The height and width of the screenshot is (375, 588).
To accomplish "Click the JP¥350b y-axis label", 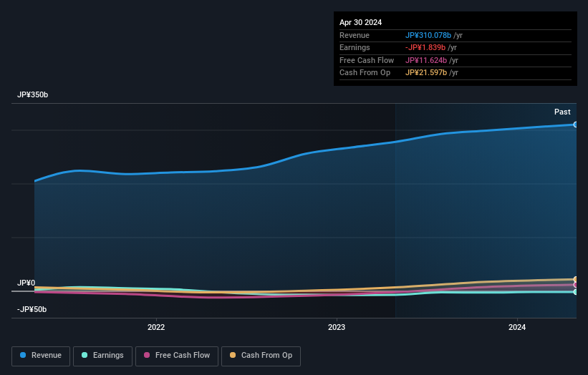I will [33, 94].
